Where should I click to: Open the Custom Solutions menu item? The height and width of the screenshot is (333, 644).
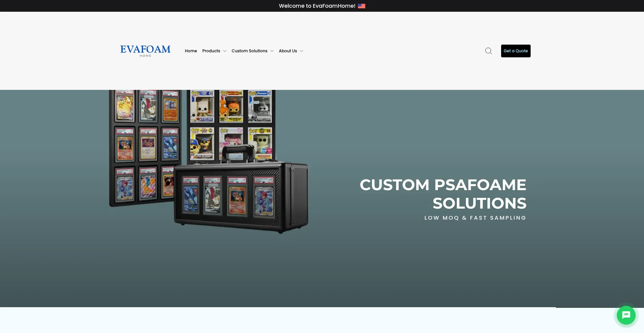coord(249,51)
